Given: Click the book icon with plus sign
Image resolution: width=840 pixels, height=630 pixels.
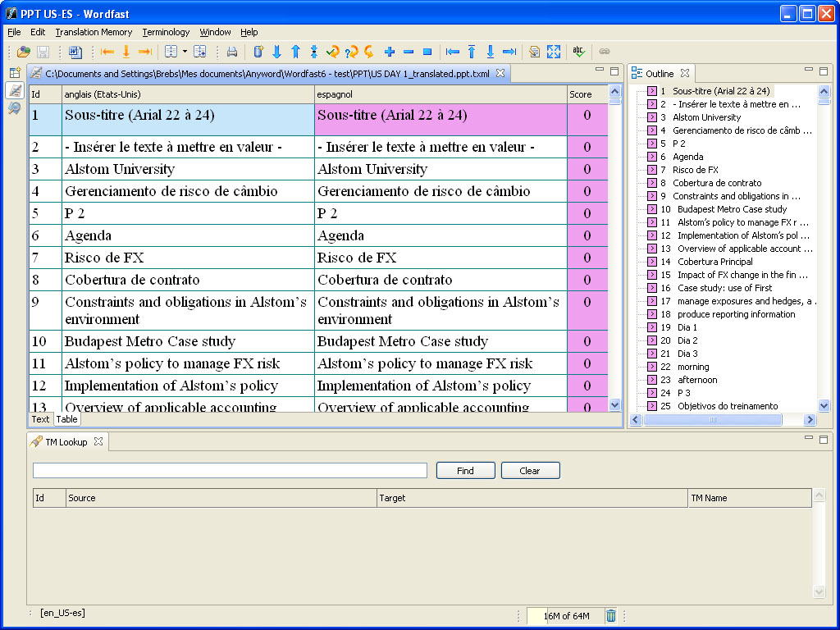Looking at the screenshot, I should [200, 52].
